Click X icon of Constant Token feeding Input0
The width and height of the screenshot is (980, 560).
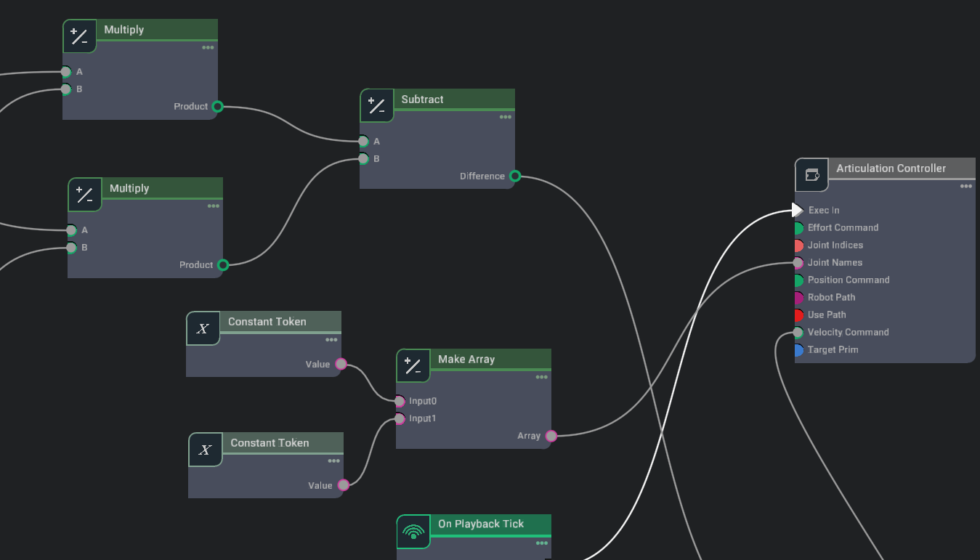[203, 328]
